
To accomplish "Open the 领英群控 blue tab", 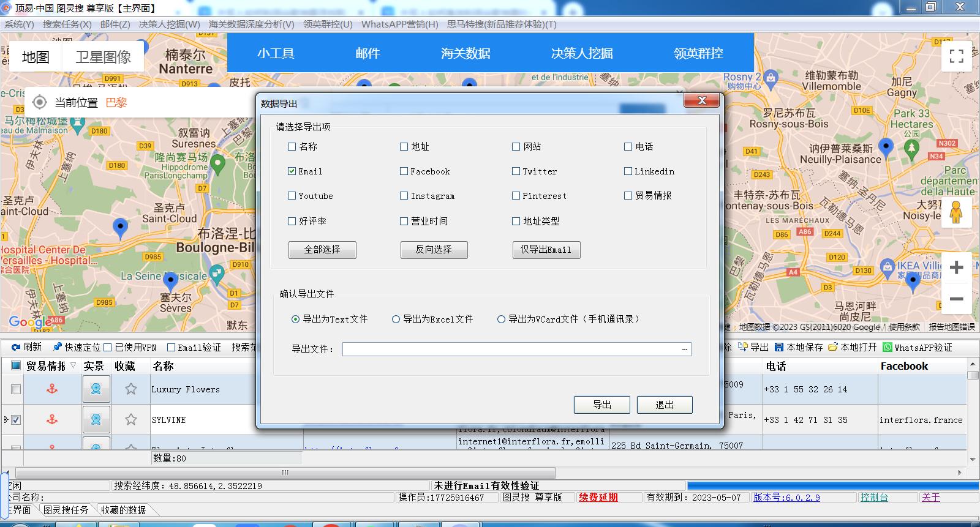I will (698, 53).
